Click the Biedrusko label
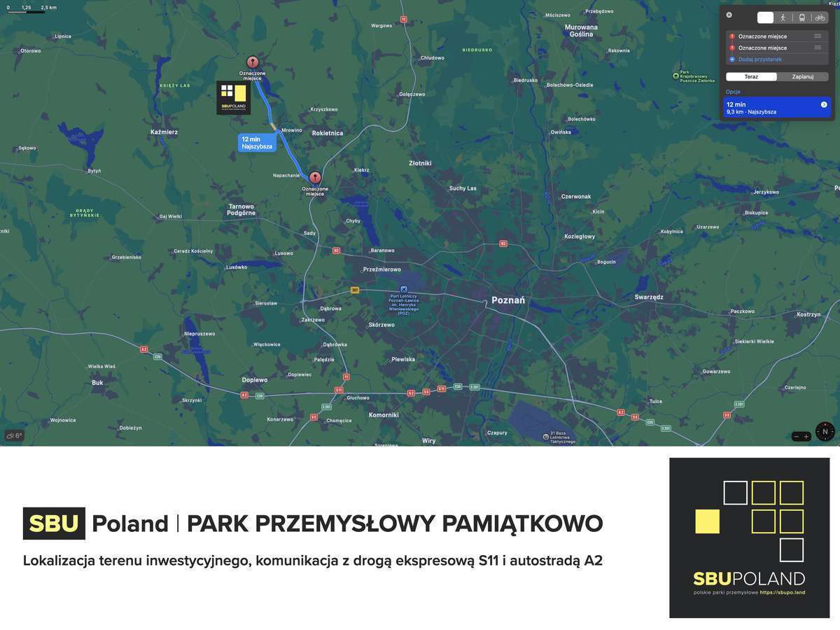 (526, 80)
